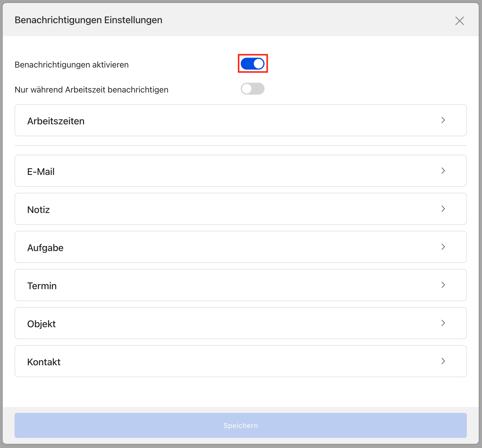The image size is (482, 448).
Task: Open the Objekt settings entry
Action: [x=42, y=324]
